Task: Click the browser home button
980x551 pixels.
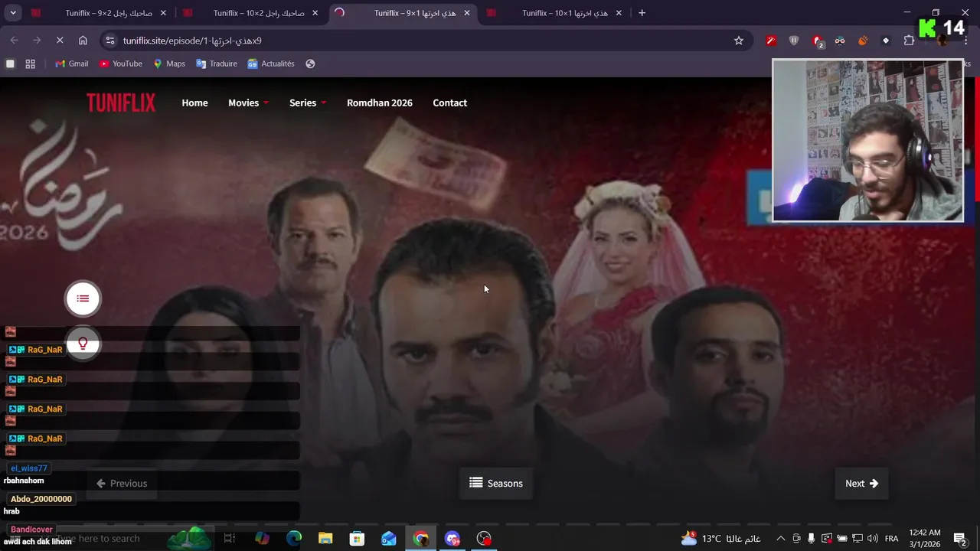Action: tap(83, 41)
